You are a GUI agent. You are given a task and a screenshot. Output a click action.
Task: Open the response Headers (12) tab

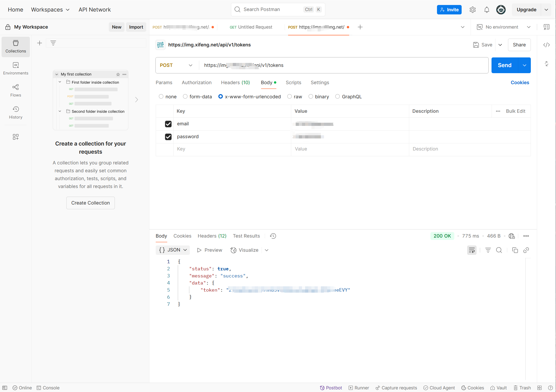(212, 236)
